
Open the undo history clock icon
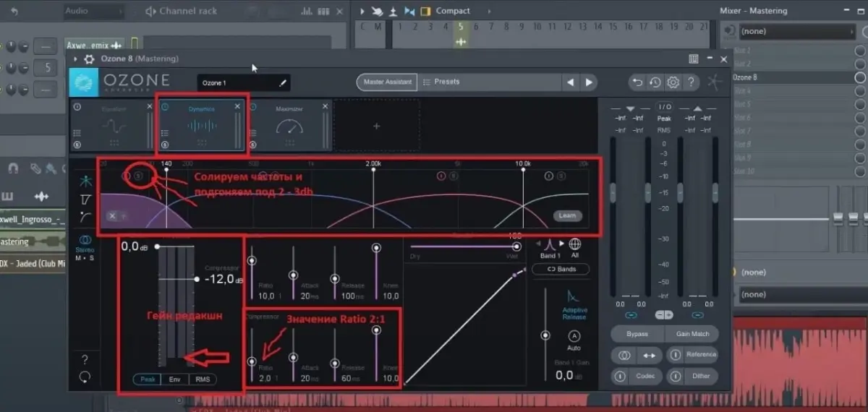[655, 82]
